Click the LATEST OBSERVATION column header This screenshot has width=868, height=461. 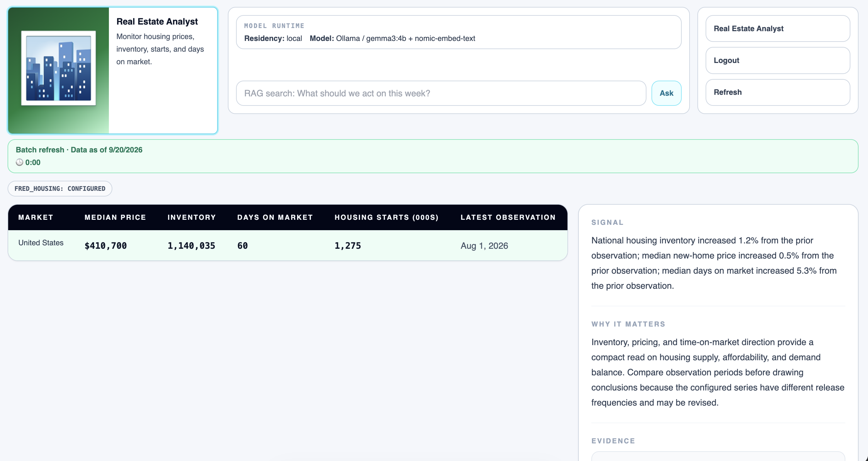[x=508, y=217]
